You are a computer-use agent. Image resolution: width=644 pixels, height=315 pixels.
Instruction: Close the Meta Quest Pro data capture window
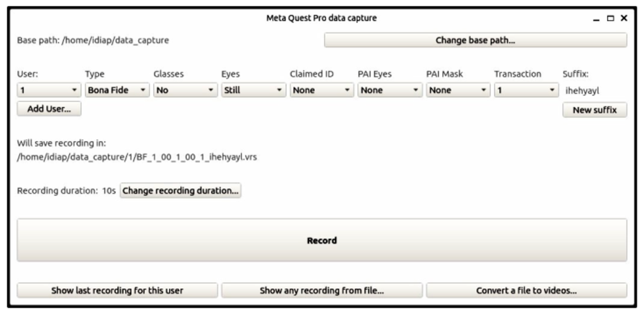624,18
